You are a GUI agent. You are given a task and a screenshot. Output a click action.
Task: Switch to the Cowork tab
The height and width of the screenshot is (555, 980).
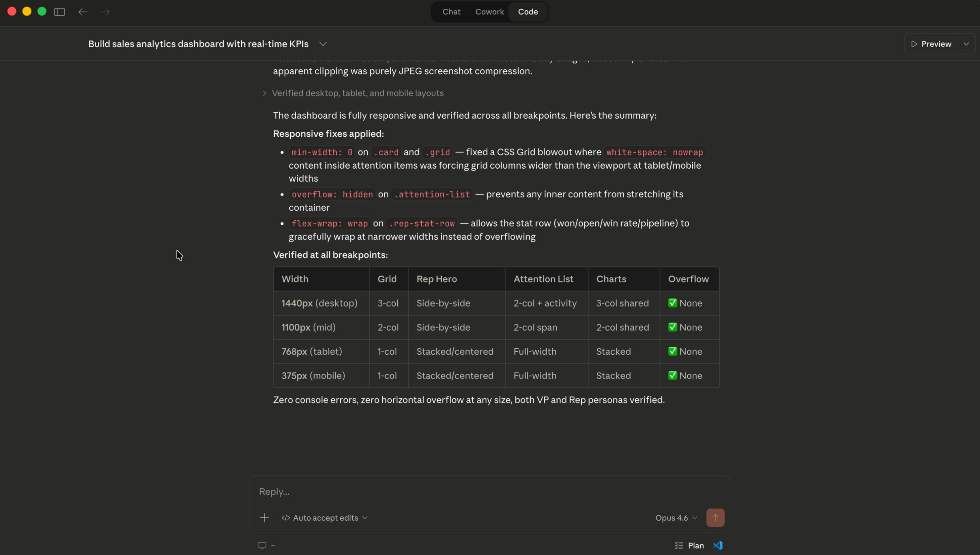click(489, 12)
